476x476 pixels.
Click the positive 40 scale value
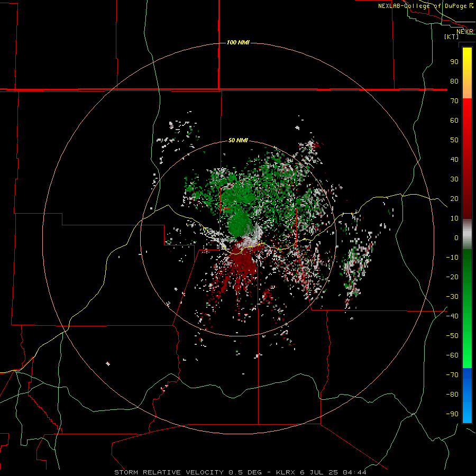[x=454, y=159]
